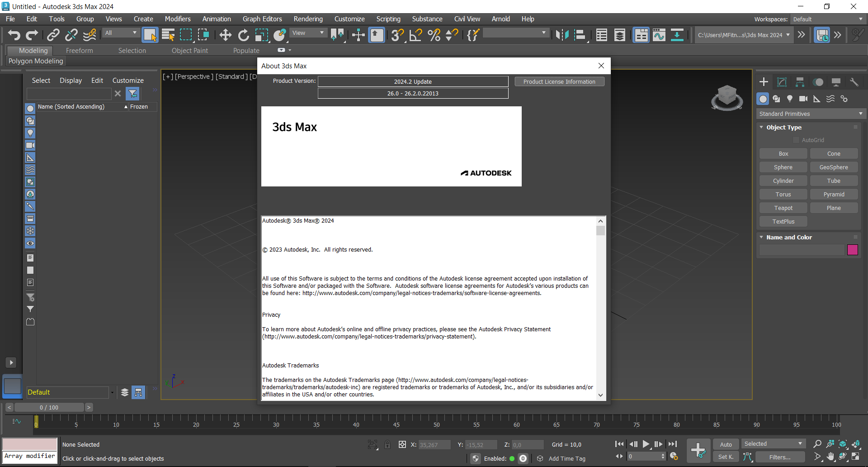This screenshot has height=467, width=868.
Task: Toggle the Angle Snap icon
Action: pyautogui.click(x=415, y=35)
